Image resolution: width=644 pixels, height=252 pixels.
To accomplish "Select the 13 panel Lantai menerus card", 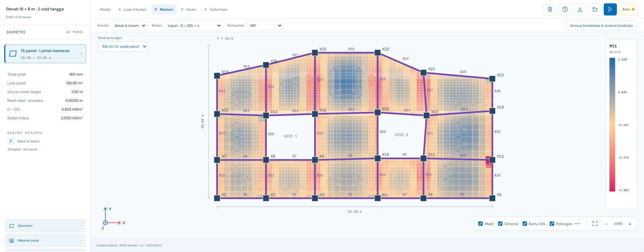I will coord(45,54).
